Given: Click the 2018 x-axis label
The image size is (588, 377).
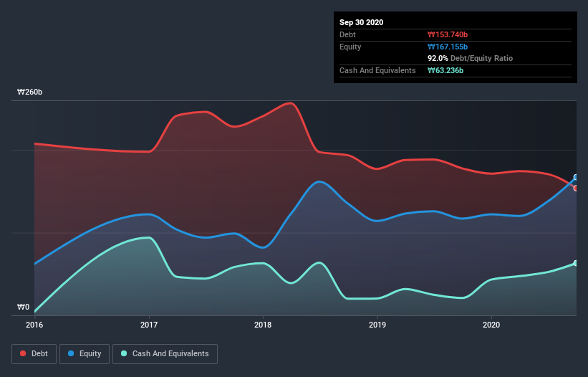Looking at the screenshot, I should pyautogui.click(x=263, y=325).
